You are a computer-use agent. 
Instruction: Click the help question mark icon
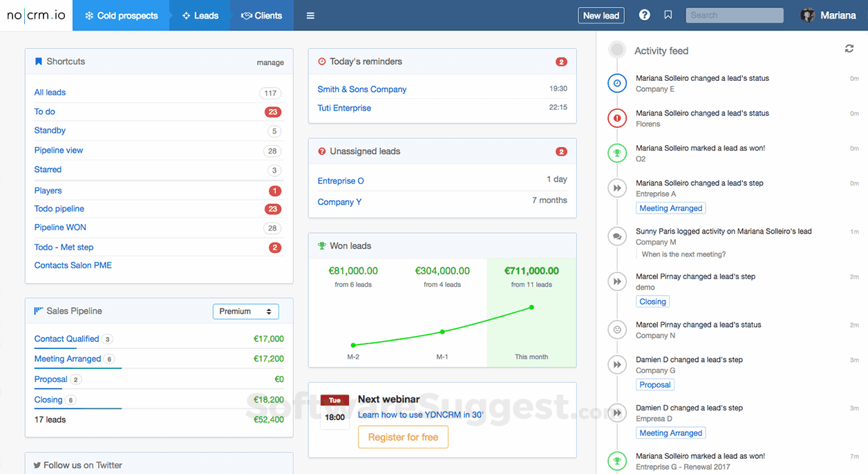coord(644,14)
